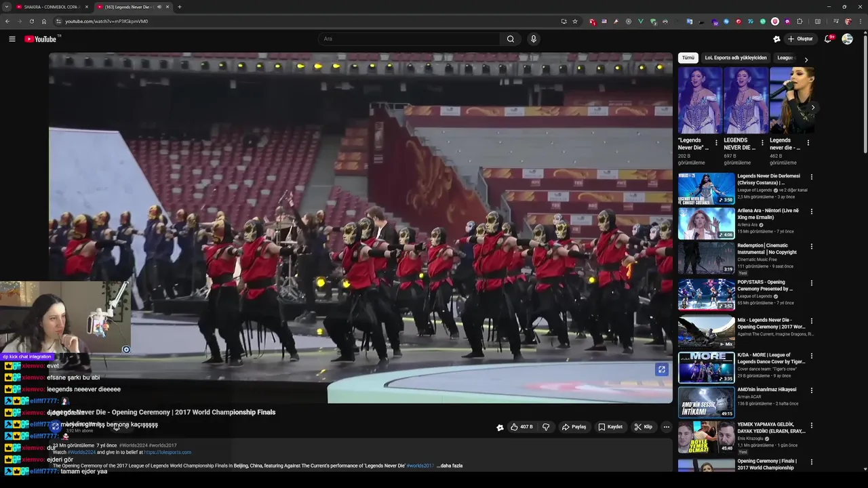Image resolution: width=868 pixels, height=488 pixels.
Task: Click the install/cast icon in address bar
Action: point(564,21)
